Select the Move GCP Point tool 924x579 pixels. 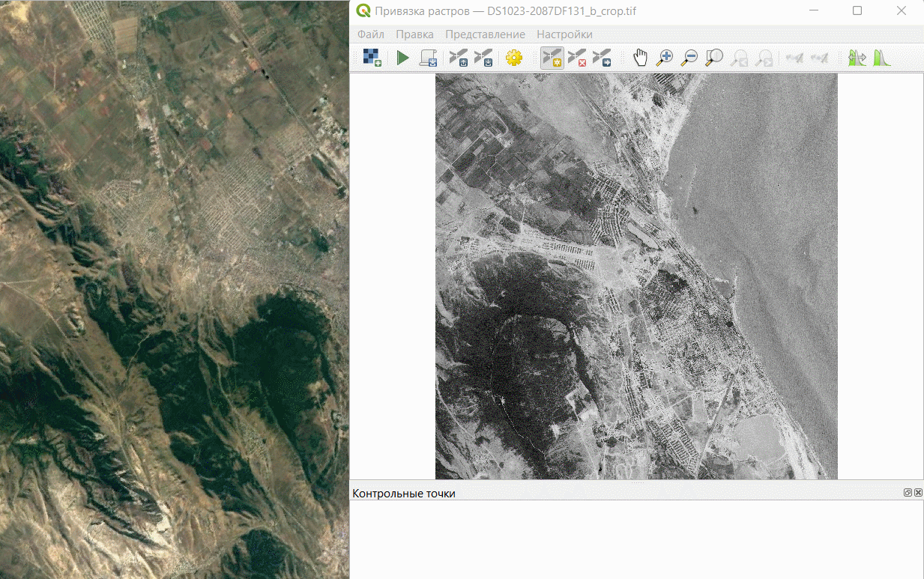click(601, 58)
